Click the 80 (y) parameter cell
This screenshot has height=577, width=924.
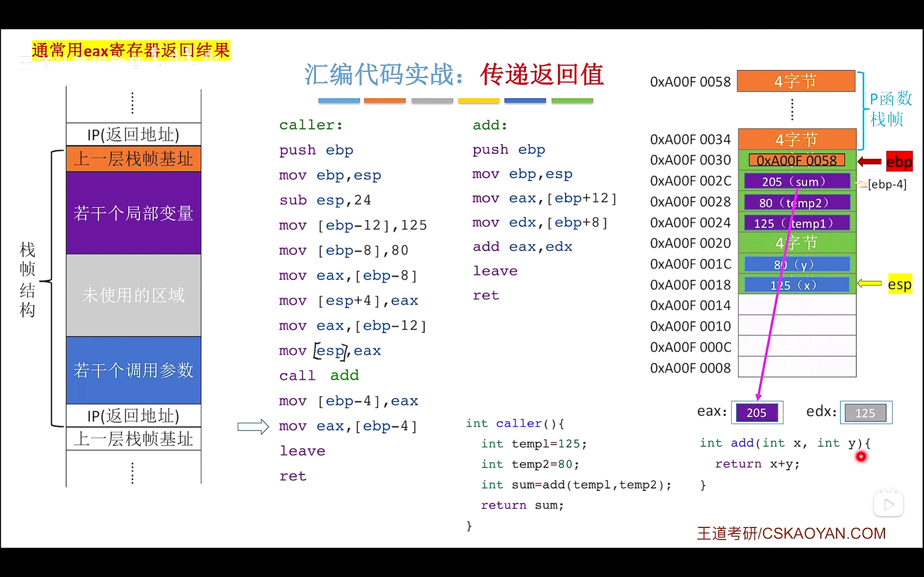pos(797,264)
